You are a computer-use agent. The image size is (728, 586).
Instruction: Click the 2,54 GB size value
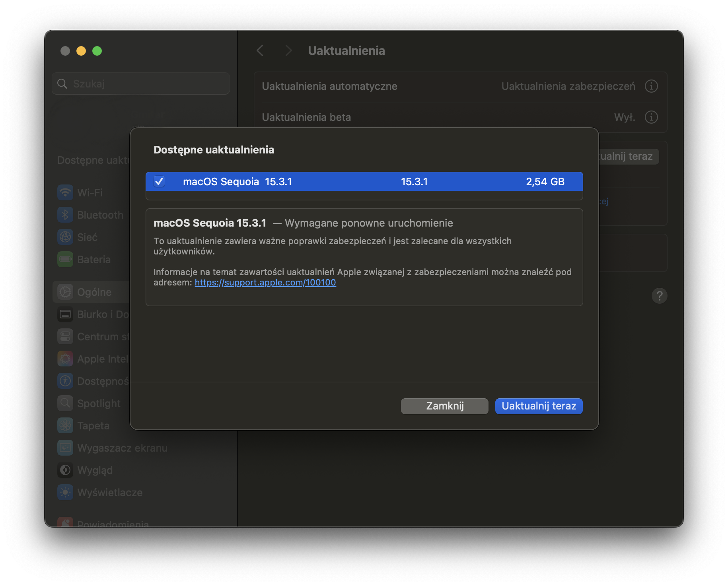click(x=545, y=182)
